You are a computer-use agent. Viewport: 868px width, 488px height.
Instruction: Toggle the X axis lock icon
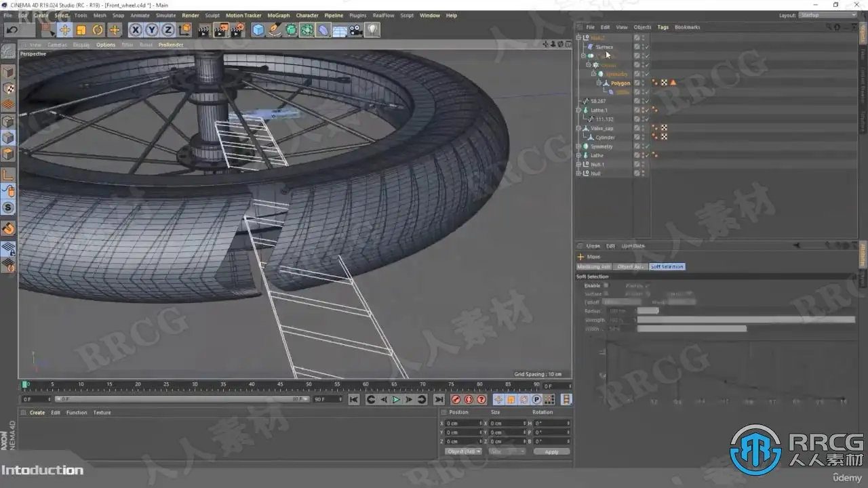[136, 30]
